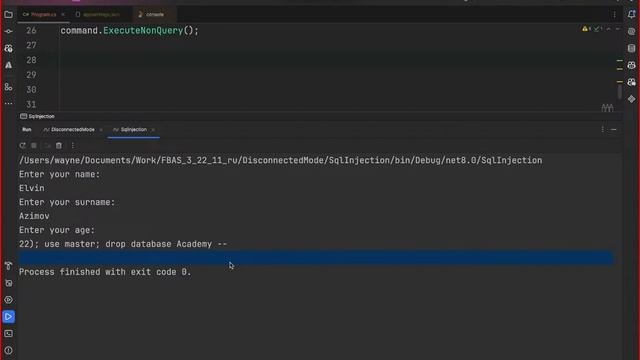Image resolution: width=640 pixels, height=360 pixels.
Task: Click the 'Azimov' console line
Action: pyautogui.click(x=34, y=216)
